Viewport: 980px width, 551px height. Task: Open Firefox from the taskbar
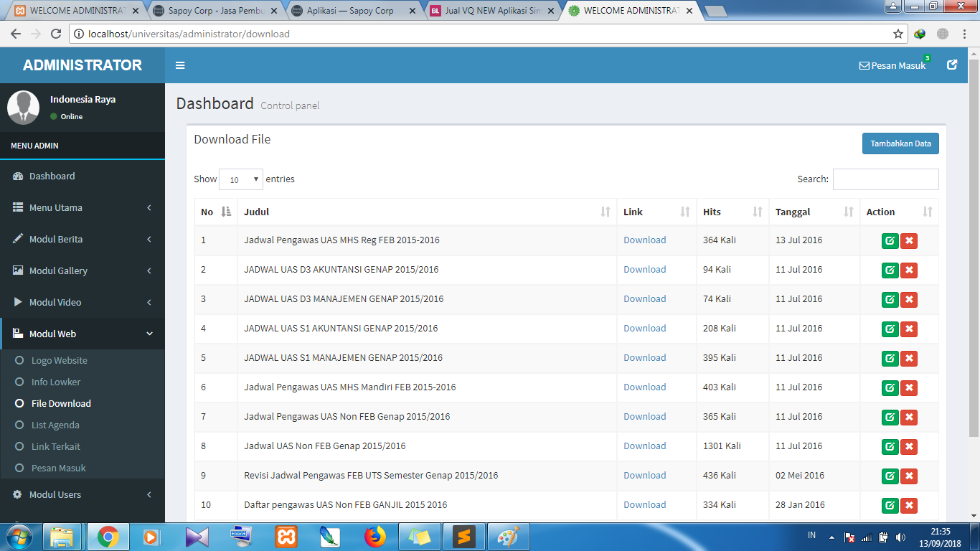(374, 537)
